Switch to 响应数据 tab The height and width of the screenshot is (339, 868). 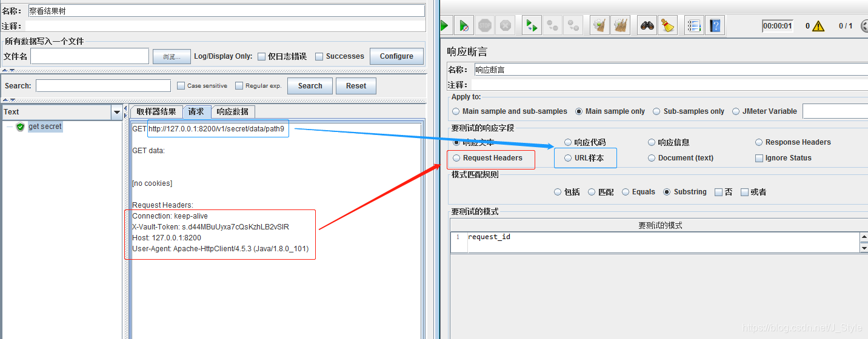[233, 112]
